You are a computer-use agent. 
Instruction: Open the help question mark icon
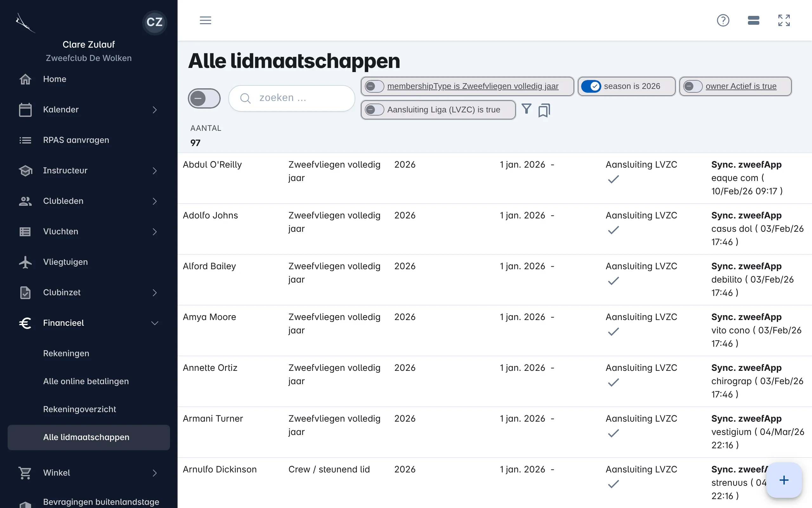pos(723,20)
